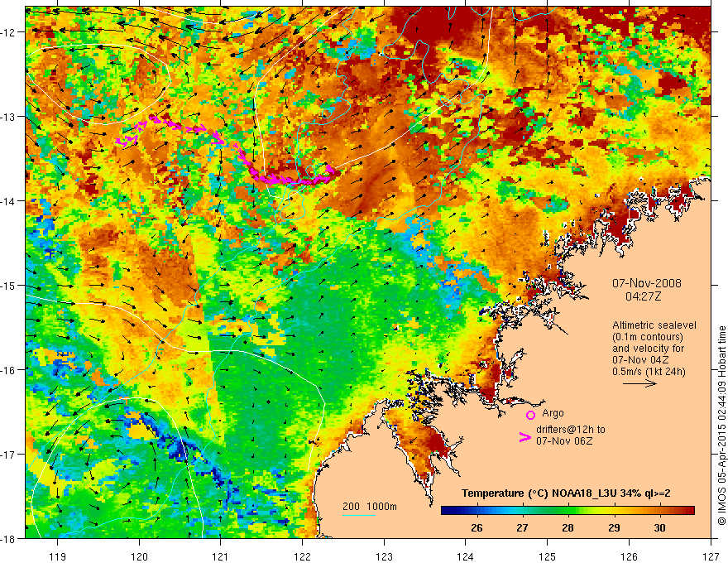Viewport: 728px width, 563px height.
Task: Click the date text 07-Nov-2008
Action: pos(647,283)
